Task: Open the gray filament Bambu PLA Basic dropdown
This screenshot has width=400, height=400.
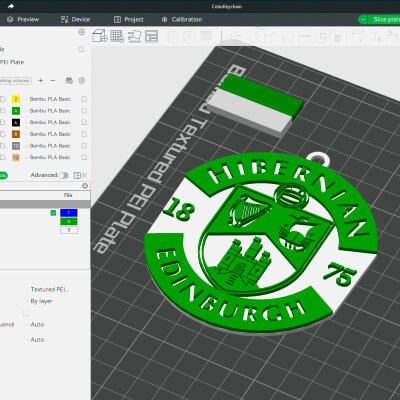Action: [x=50, y=146]
